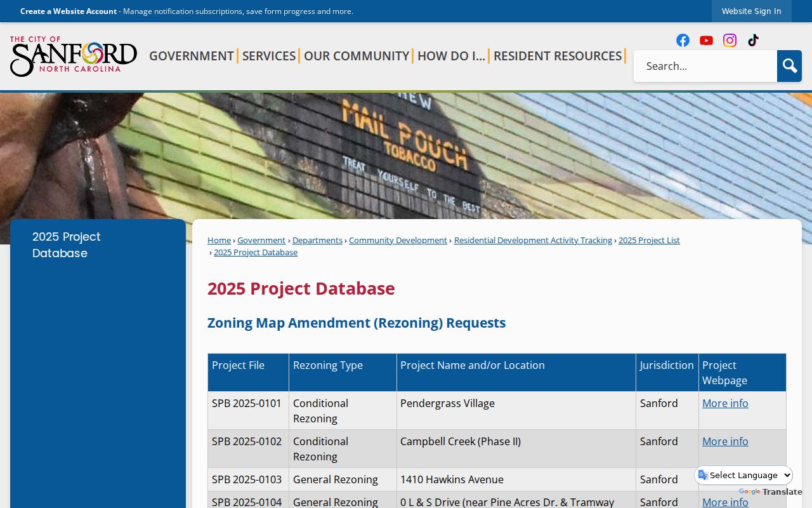Click Zoning Map Amendment Requests heading
Viewport: 812px width, 508px height.
[x=357, y=323]
